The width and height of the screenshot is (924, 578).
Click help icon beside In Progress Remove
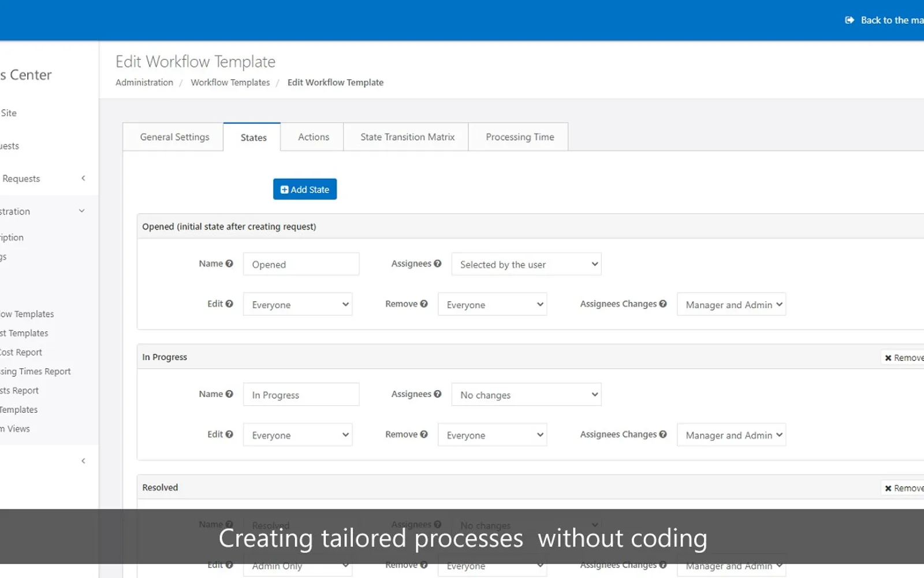point(424,435)
